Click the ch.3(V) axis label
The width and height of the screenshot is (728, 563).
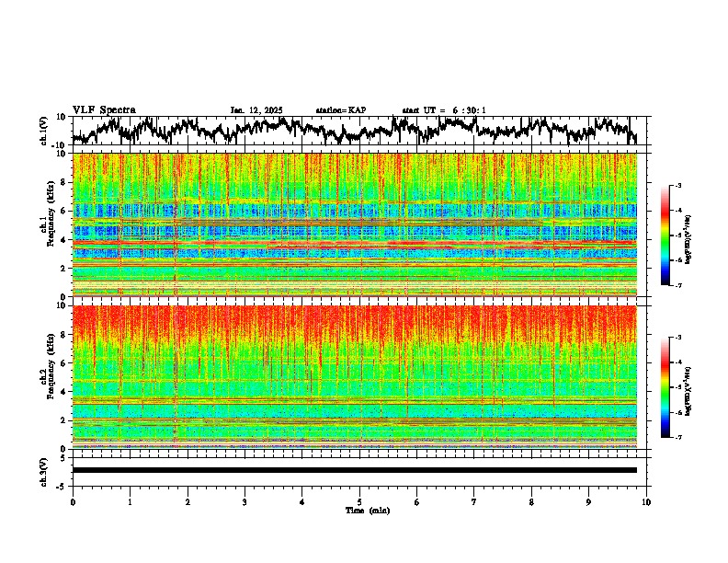click(x=44, y=472)
